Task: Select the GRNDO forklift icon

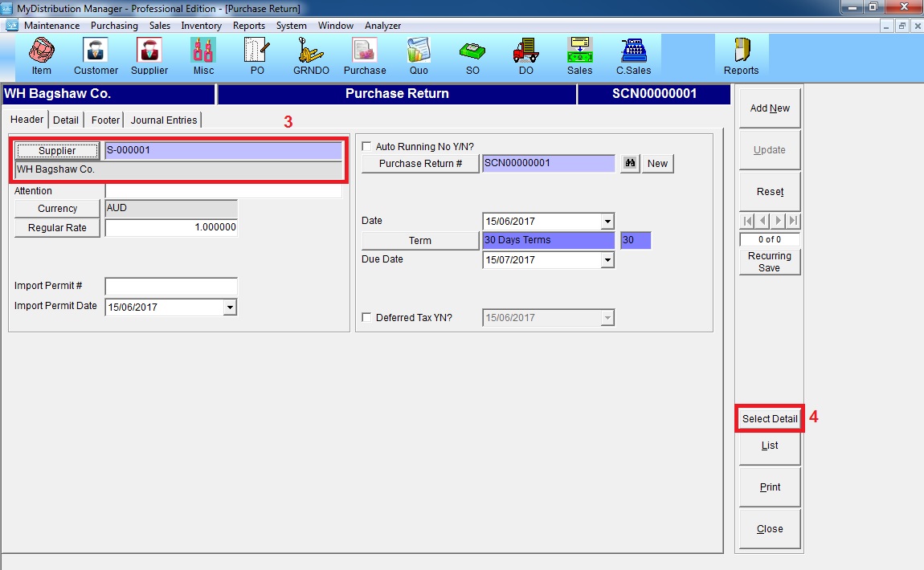Action: [x=311, y=55]
